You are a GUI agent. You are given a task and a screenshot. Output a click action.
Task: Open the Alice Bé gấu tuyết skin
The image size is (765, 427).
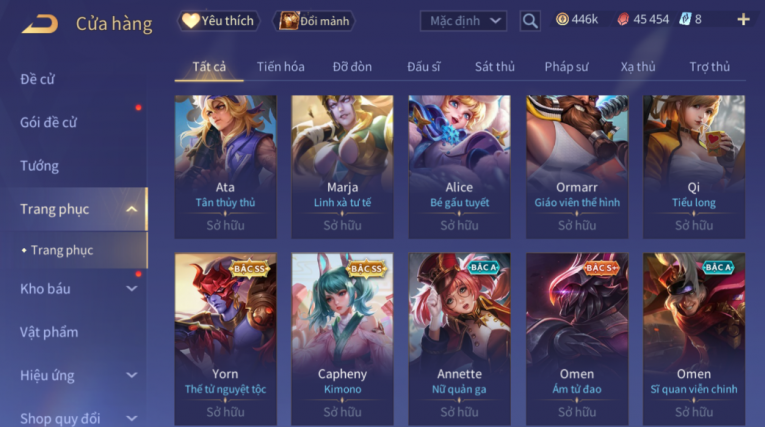click(x=459, y=166)
